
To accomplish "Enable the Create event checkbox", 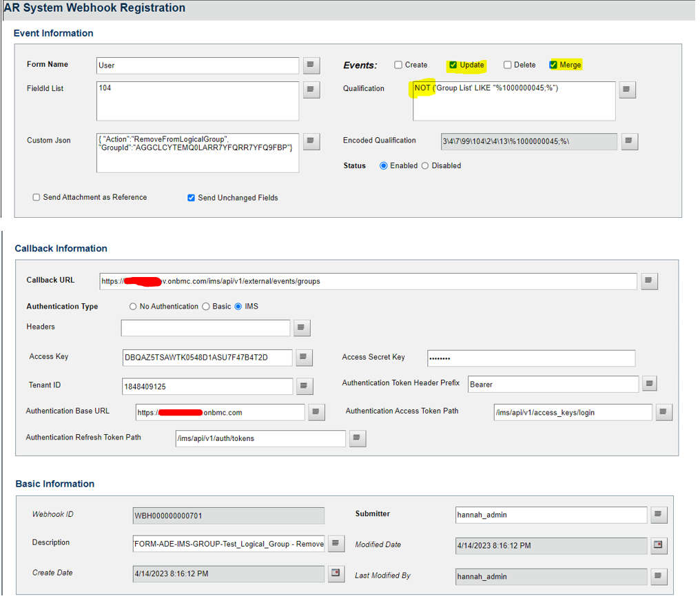I will point(398,64).
